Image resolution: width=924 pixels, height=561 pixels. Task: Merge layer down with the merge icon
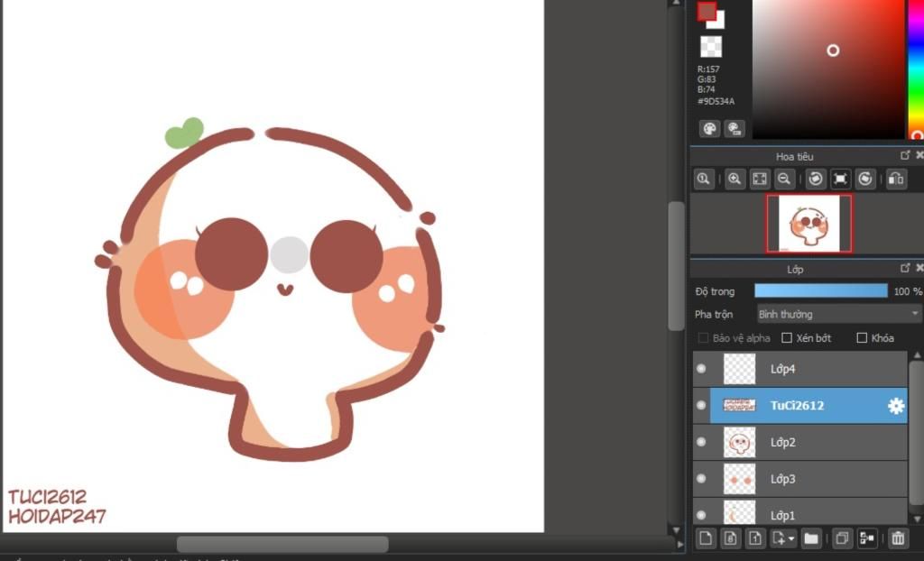click(867, 538)
